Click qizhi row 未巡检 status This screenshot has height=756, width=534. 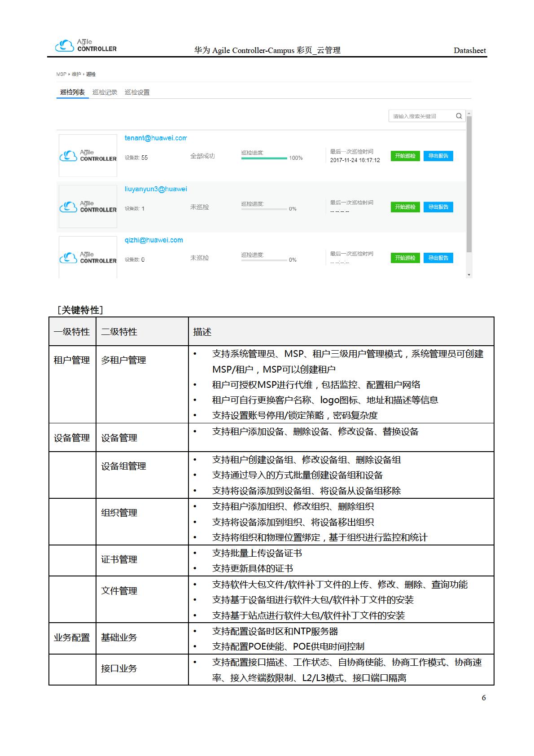[199, 258]
